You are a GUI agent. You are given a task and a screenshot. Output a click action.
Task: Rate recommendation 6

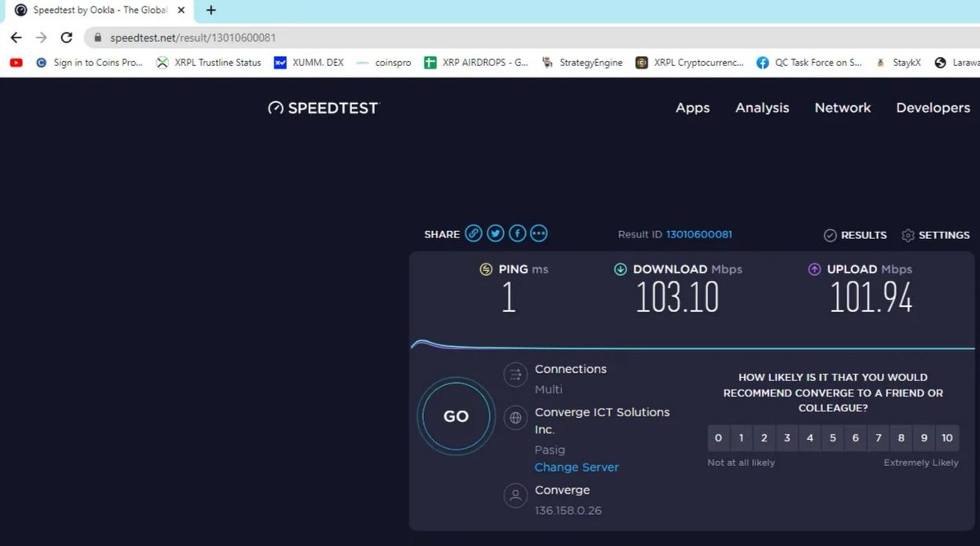(856, 437)
